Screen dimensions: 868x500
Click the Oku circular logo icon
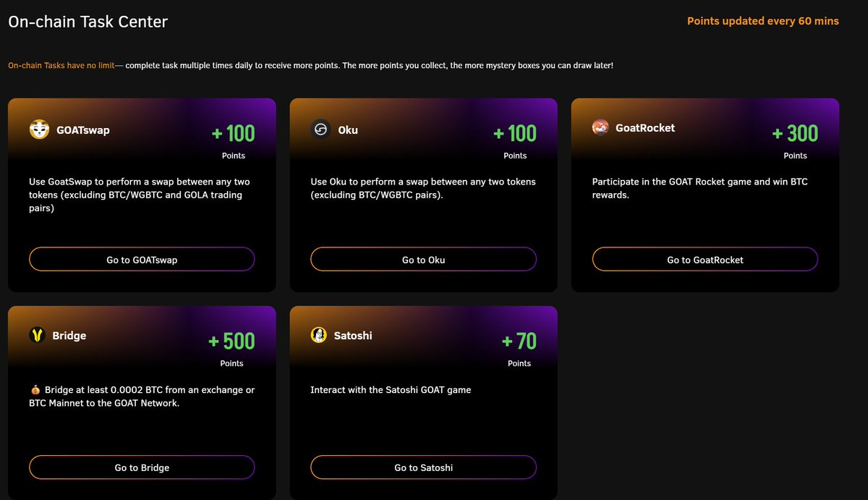[320, 130]
